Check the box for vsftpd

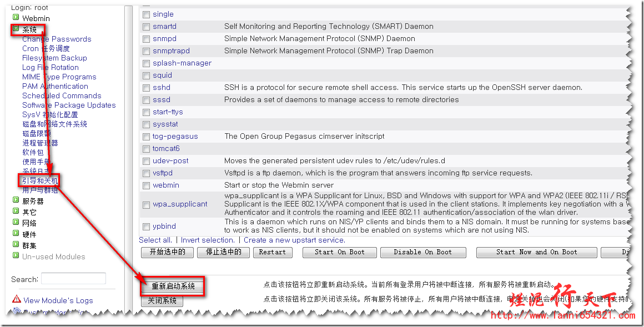[x=146, y=173]
